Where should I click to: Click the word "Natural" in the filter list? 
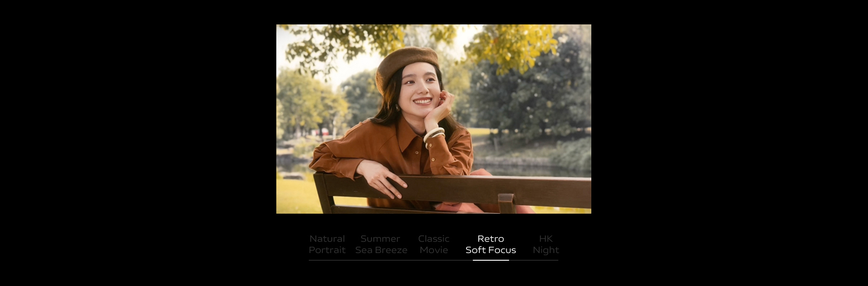click(327, 239)
